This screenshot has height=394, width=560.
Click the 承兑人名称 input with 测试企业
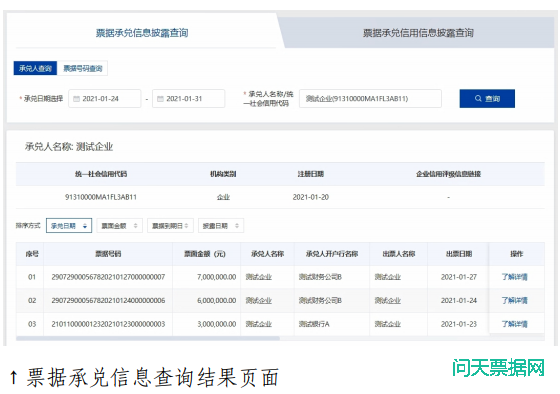(x=370, y=99)
